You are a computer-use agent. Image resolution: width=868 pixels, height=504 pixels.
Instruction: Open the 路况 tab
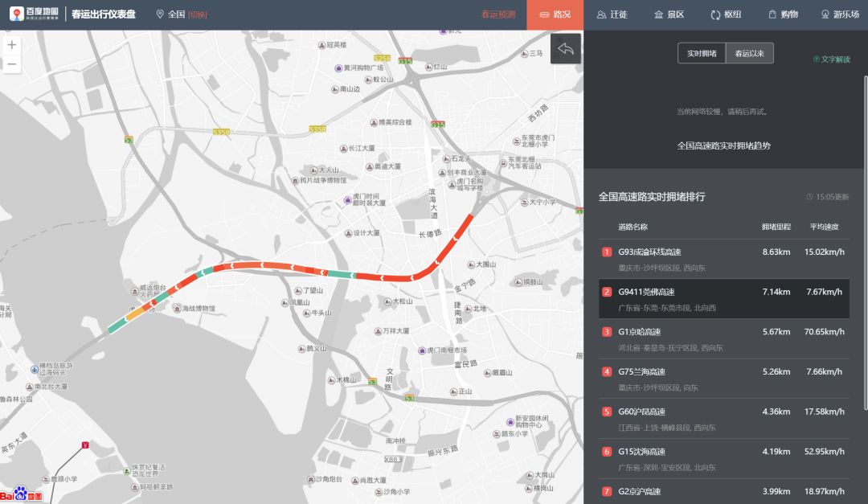[x=555, y=14]
